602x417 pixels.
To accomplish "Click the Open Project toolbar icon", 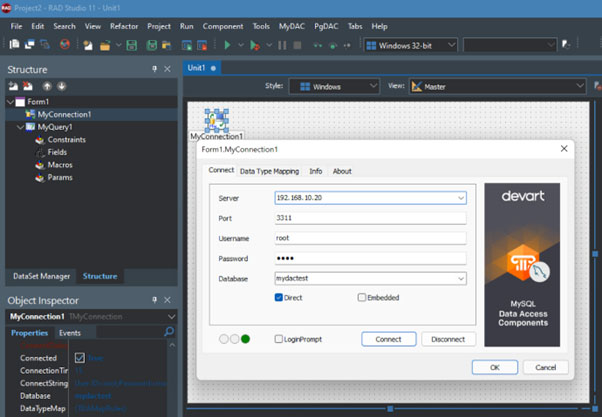I will [166, 45].
